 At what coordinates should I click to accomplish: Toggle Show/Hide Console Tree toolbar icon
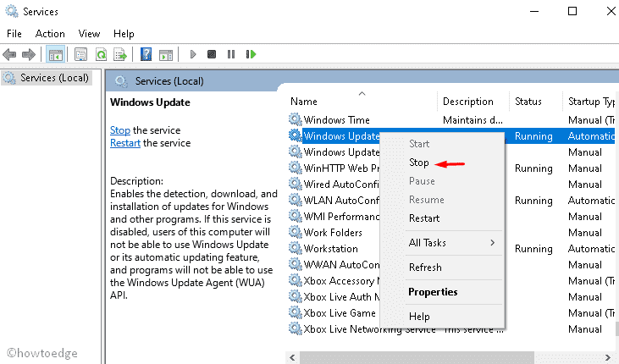pyautogui.click(x=55, y=54)
